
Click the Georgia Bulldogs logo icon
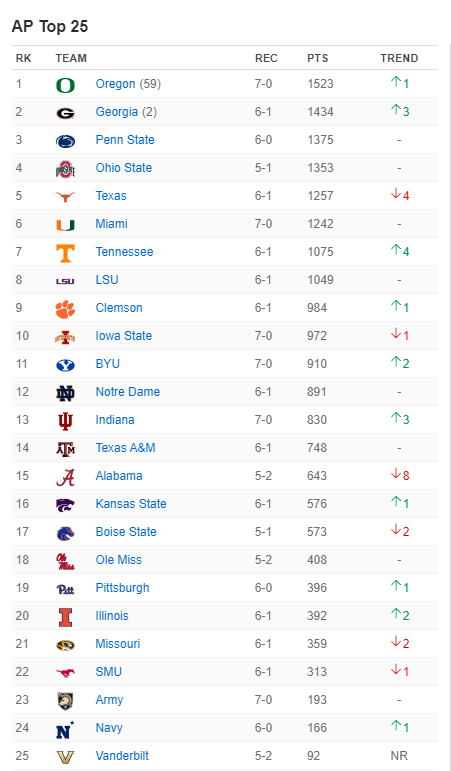coord(65,113)
